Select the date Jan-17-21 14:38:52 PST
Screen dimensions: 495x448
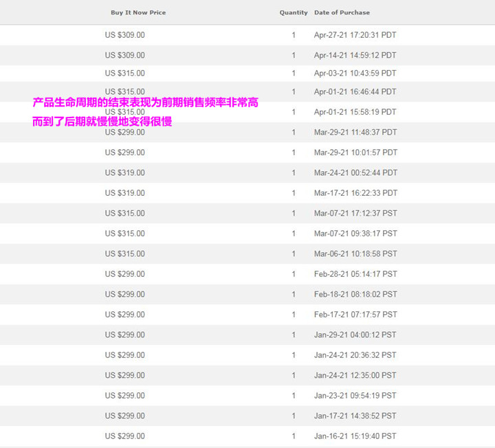tap(355, 416)
